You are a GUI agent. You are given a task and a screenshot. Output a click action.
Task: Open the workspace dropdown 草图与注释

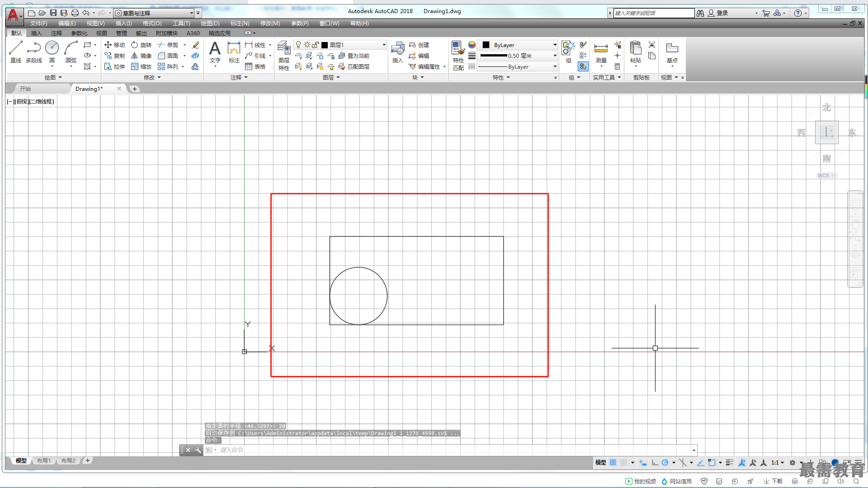coord(154,13)
